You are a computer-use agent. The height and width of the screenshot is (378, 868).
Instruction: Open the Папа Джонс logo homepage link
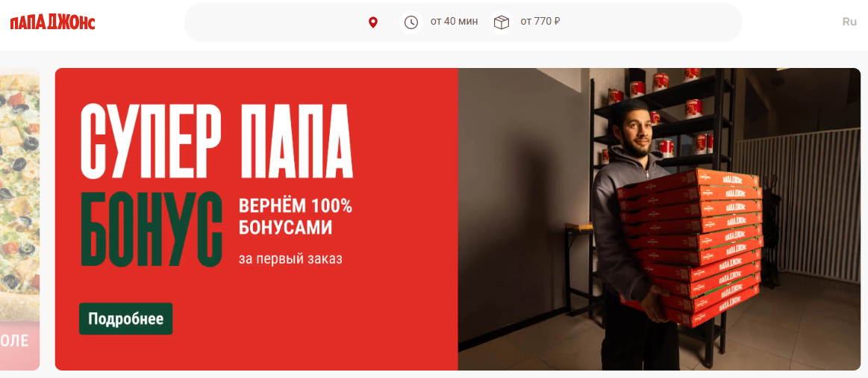coord(52,22)
